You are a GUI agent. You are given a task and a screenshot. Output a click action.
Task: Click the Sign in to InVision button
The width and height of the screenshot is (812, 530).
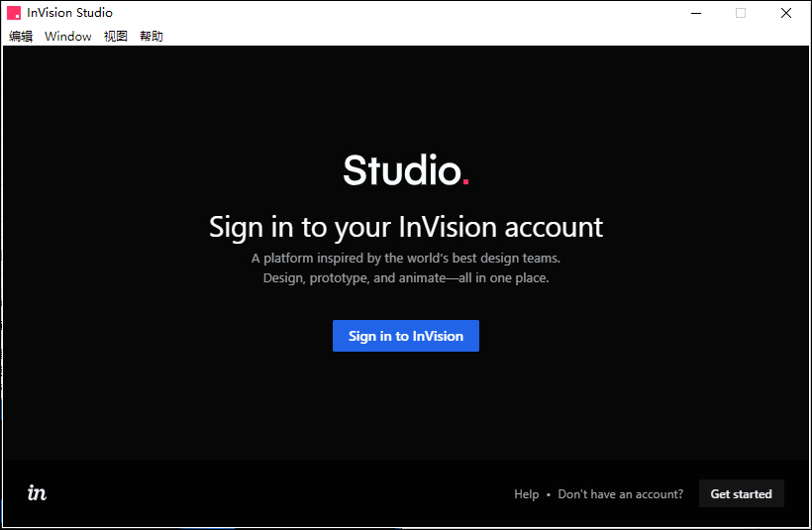click(x=405, y=336)
